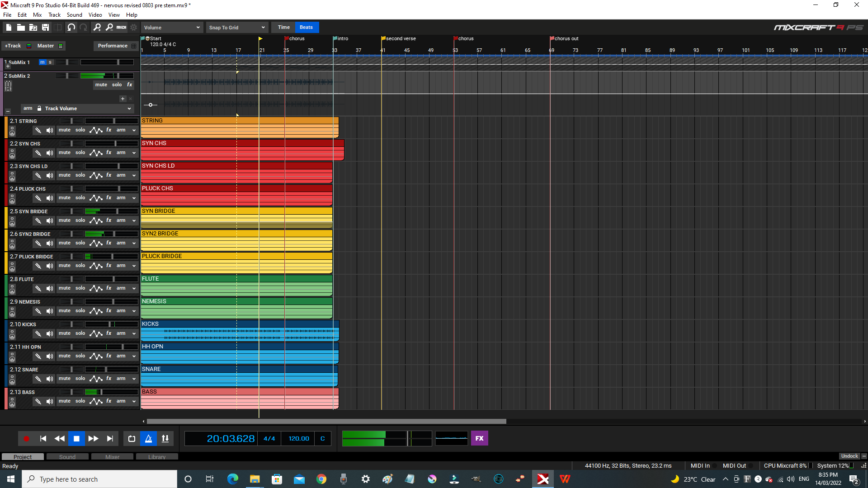Rewind to the start of the project
The image size is (868, 488).
click(x=43, y=438)
